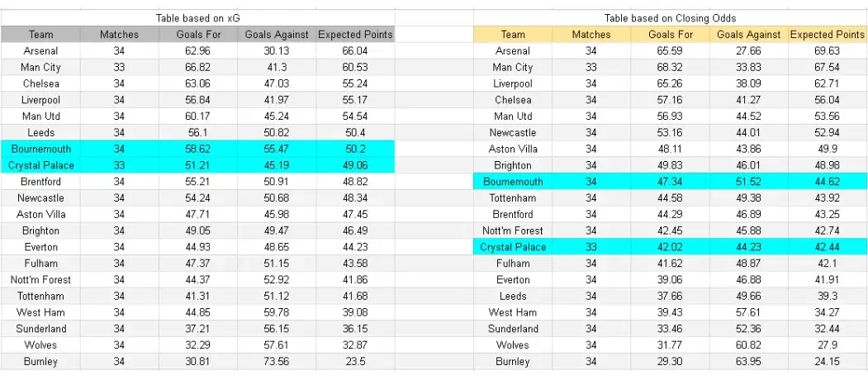Select Liverpool's 62.71 expected points cell

click(827, 83)
